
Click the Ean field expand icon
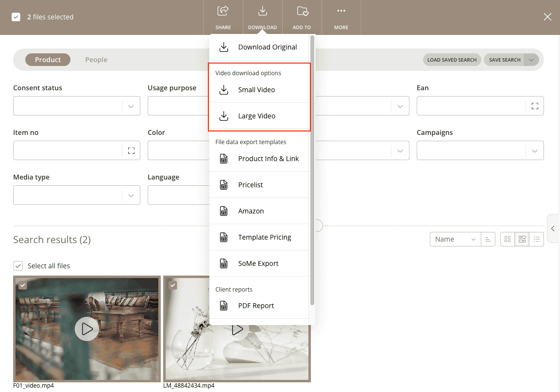pyautogui.click(x=535, y=106)
